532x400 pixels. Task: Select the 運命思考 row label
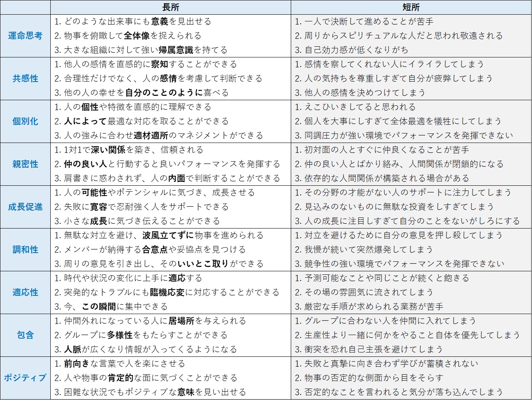(x=25, y=36)
